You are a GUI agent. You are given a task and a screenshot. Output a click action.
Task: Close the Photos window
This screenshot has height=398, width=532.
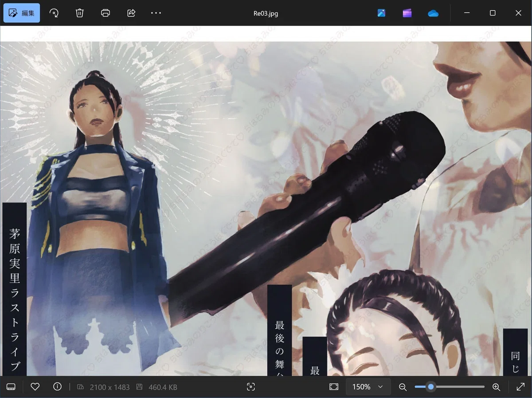[x=518, y=13]
